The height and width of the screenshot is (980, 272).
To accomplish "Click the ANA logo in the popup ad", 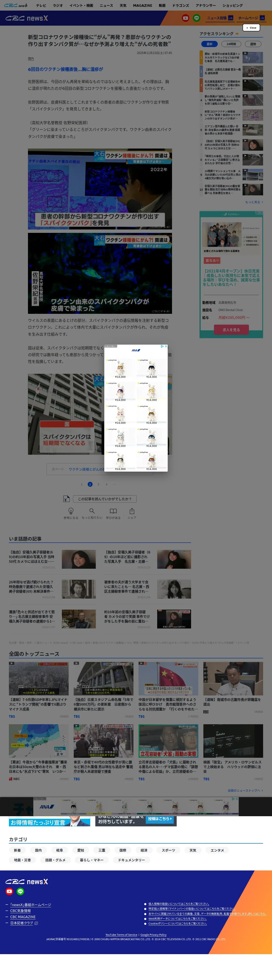I will coord(136,350).
